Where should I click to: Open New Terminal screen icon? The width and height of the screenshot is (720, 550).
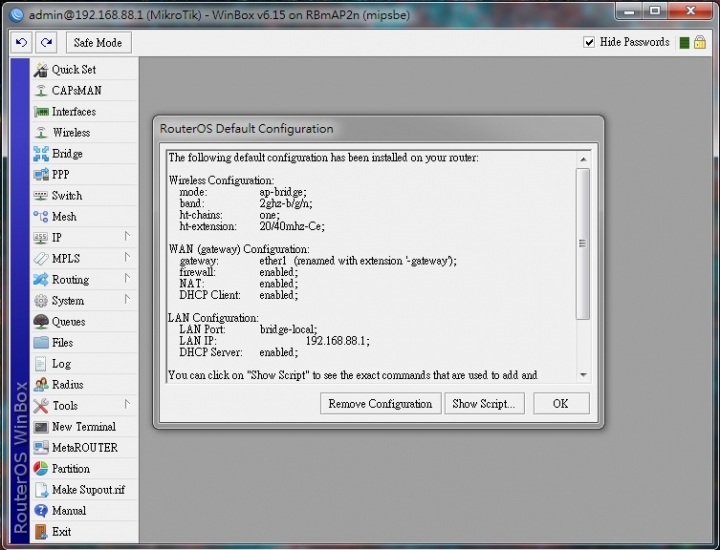pyautogui.click(x=41, y=427)
